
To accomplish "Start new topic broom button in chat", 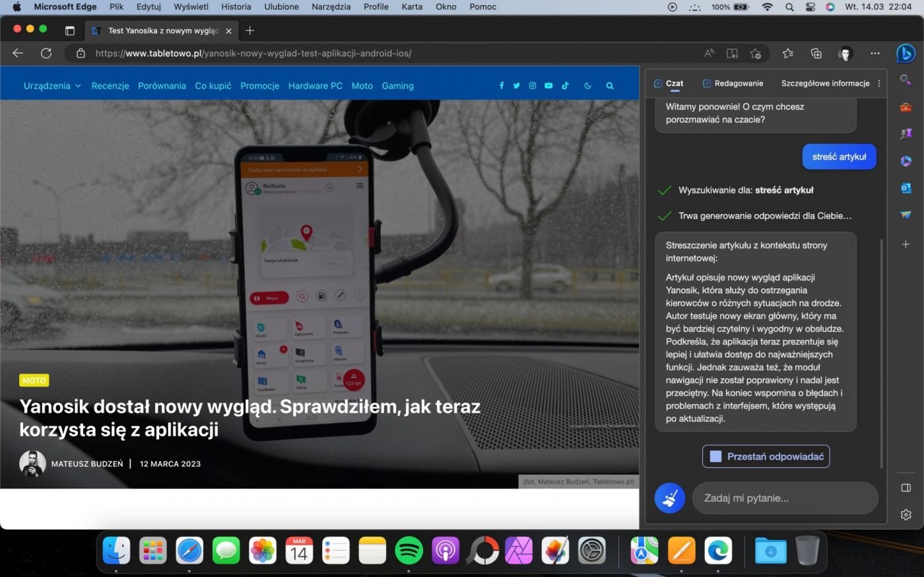I will (669, 498).
